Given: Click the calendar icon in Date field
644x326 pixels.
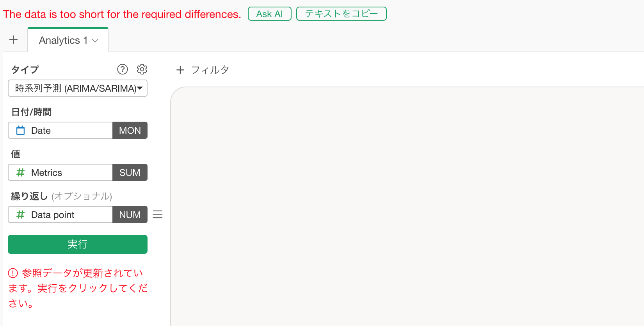Looking at the screenshot, I should 21,130.
